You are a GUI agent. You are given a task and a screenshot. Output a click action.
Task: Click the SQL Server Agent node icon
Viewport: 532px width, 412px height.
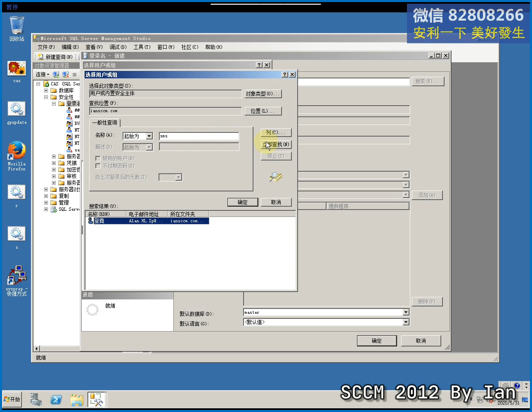(54, 210)
